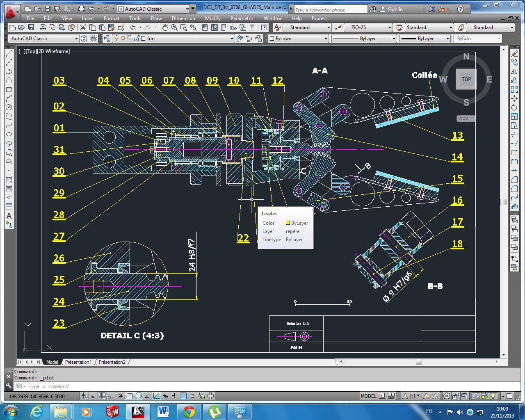Select the Polygon drawing tool

click(9, 80)
